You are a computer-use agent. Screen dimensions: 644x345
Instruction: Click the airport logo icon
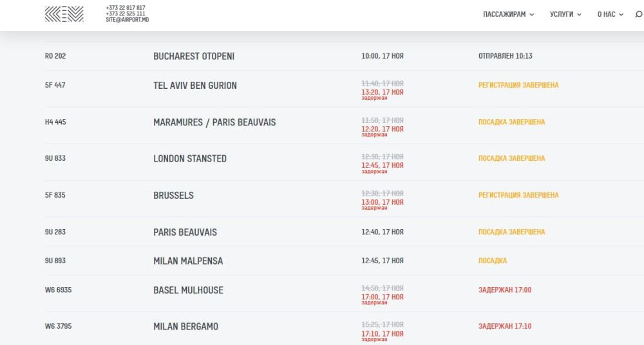click(x=64, y=14)
